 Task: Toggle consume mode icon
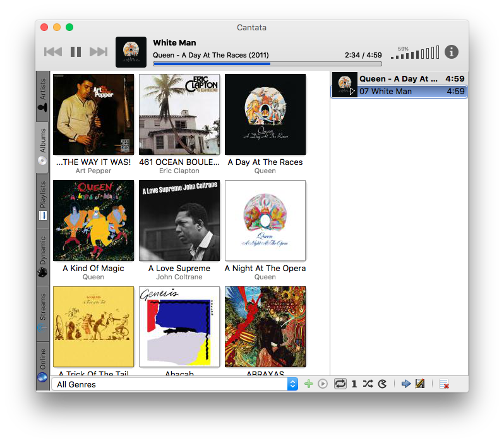[382, 384]
